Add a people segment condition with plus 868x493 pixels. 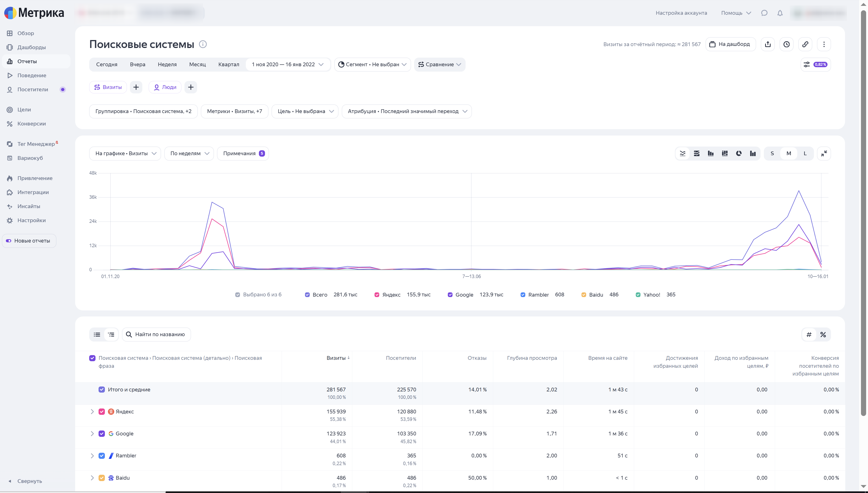(191, 87)
